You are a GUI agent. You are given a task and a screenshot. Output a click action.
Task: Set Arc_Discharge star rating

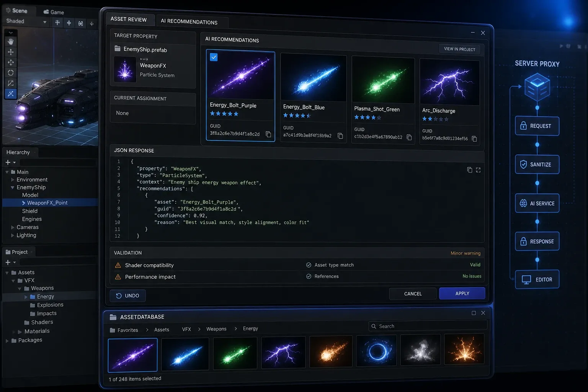pos(435,119)
